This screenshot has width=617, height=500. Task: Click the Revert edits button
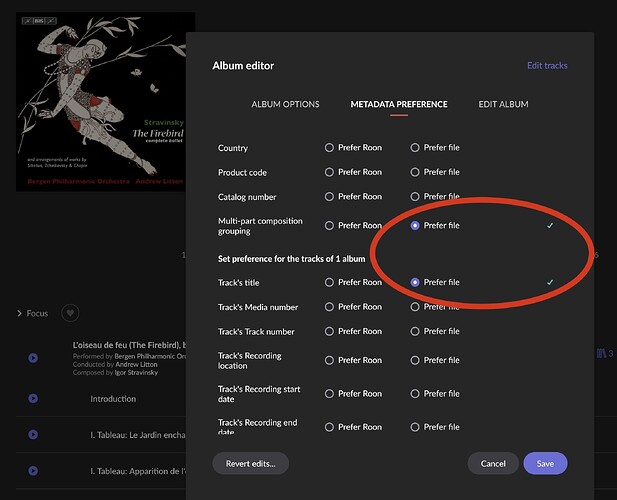coord(251,463)
